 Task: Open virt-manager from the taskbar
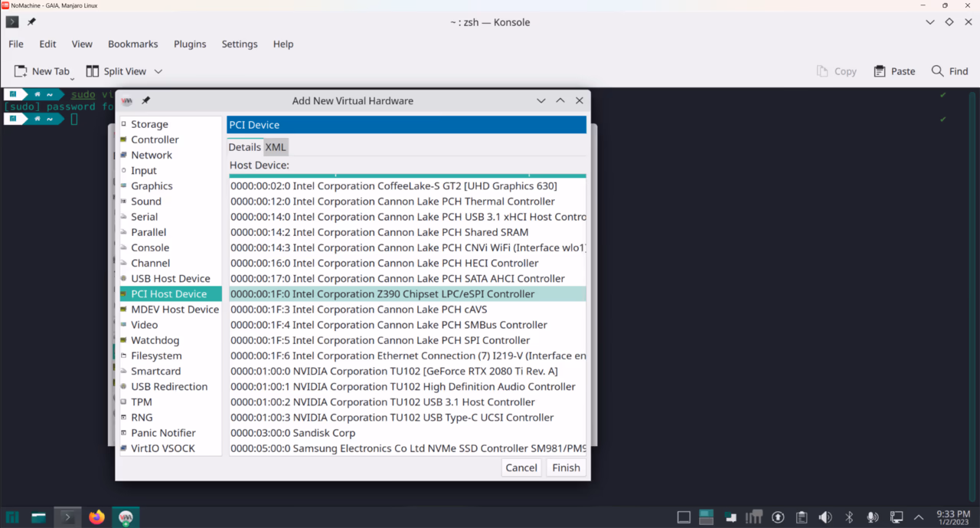pyautogui.click(x=126, y=517)
